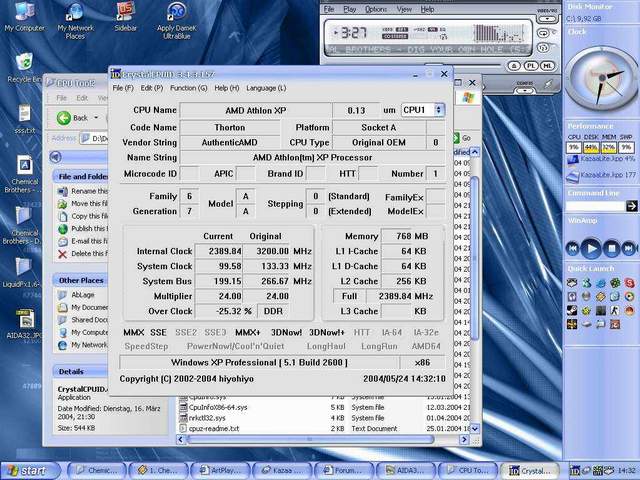Screen dimensions: 640x480
Task: Click the green Back arrow in Explorer
Action: [64, 118]
